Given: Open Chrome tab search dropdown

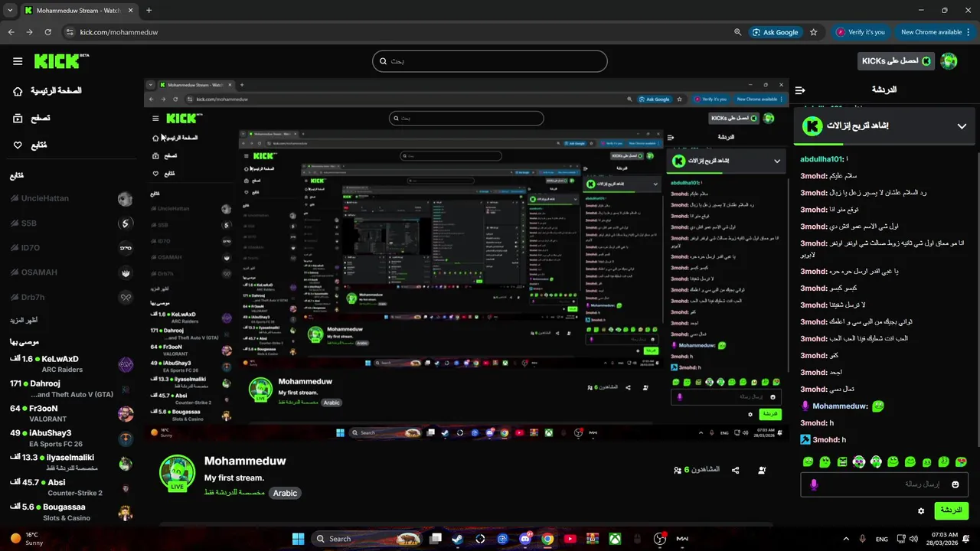Looking at the screenshot, I should coord(9,11).
